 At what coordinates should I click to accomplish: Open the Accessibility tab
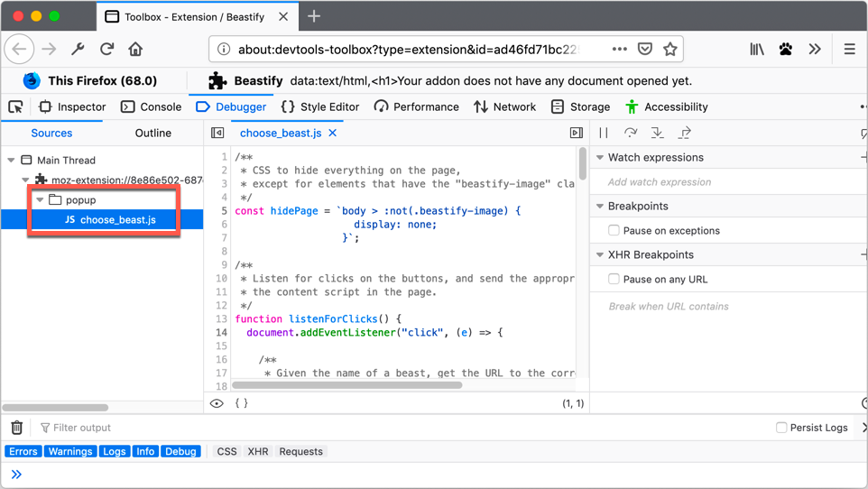click(667, 106)
